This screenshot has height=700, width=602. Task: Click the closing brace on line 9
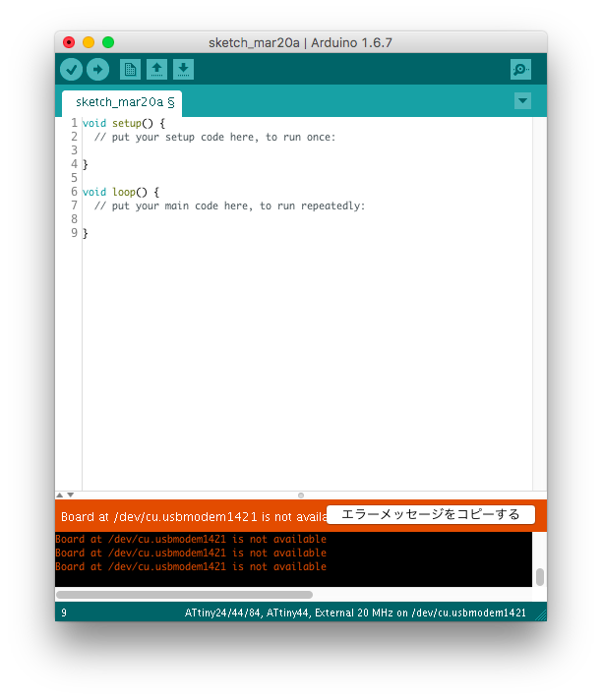(x=86, y=233)
